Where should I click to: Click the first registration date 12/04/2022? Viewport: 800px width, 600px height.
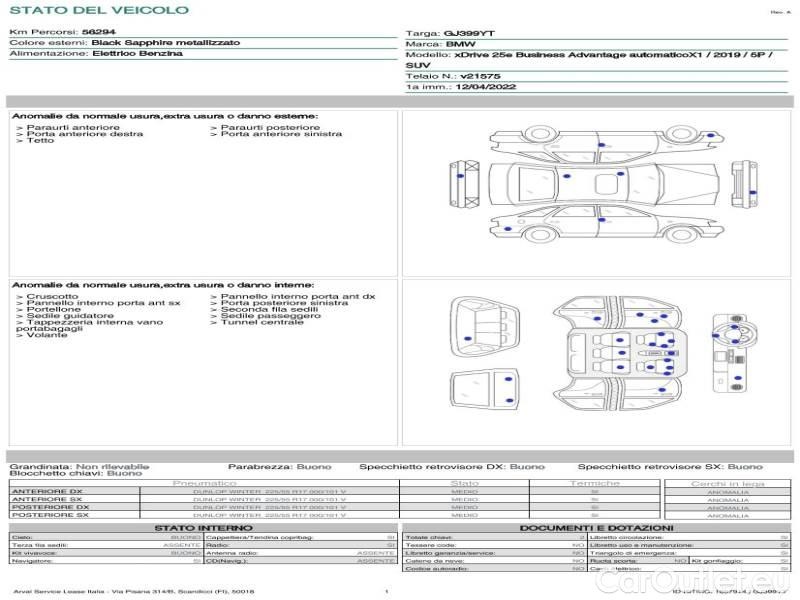486,87
